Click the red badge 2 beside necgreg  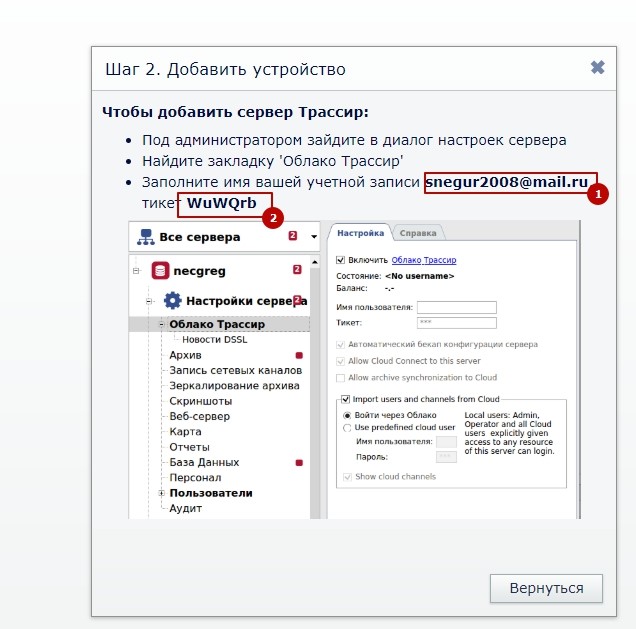pyautogui.click(x=297, y=269)
